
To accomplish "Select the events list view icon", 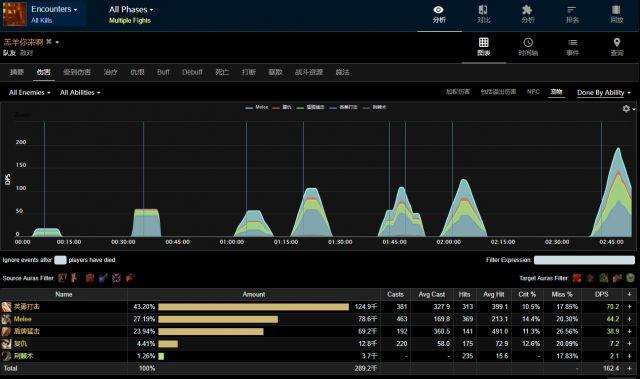I will [573, 42].
